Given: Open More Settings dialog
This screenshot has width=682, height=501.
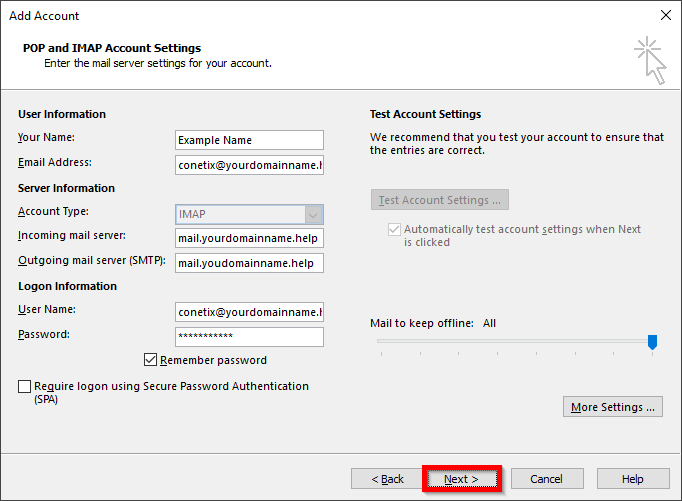Looking at the screenshot, I should [x=612, y=407].
